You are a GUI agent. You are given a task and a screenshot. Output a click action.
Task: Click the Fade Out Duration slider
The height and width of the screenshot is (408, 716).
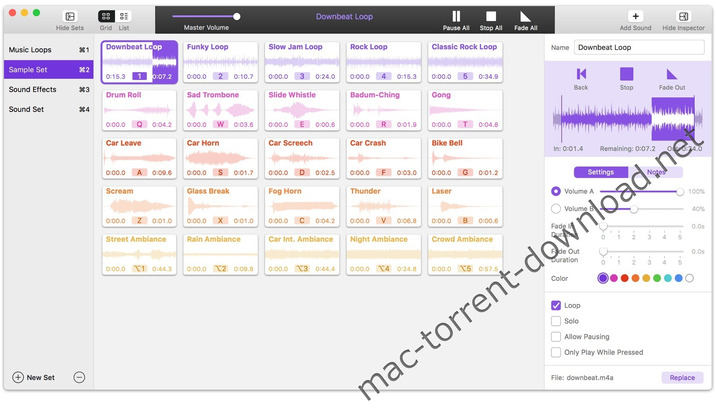point(642,251)
